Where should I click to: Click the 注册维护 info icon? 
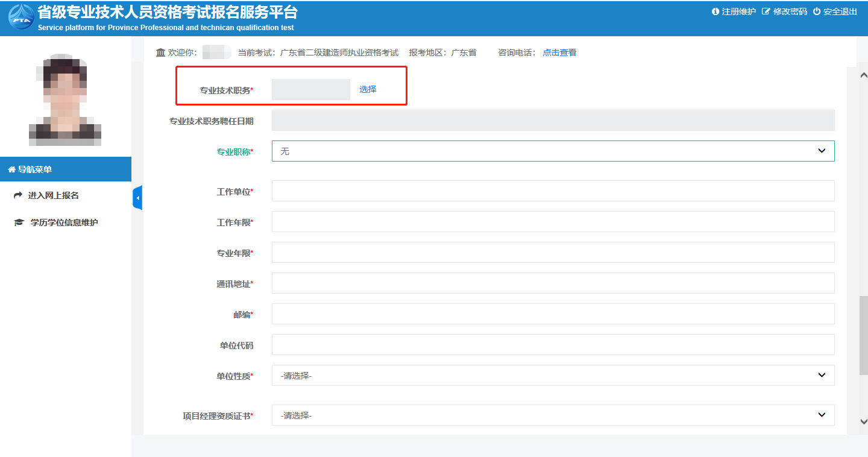click(715, 11)
